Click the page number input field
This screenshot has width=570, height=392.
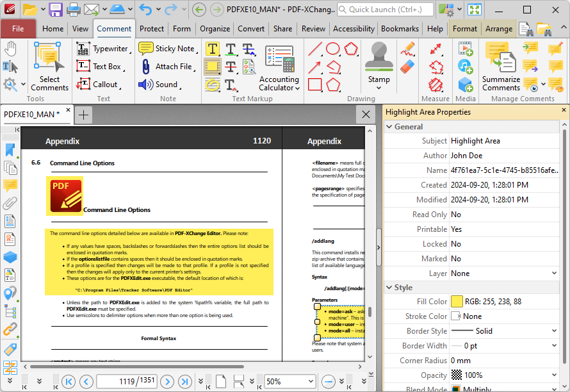pos(127,382)
